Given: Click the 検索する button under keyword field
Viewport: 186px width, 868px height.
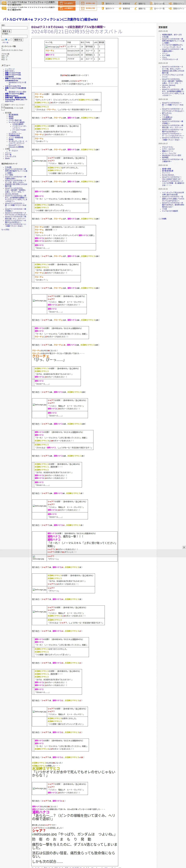Looking at the screenshot, I should point(6,31).
